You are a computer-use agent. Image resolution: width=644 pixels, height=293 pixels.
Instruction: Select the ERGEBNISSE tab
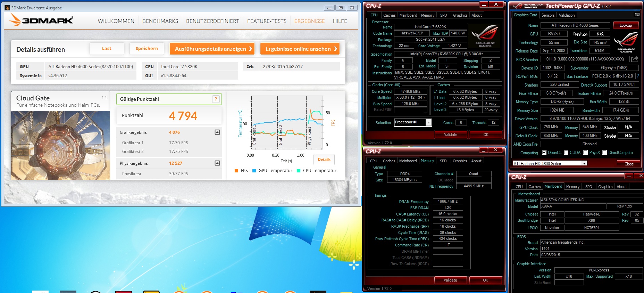tap(309, 21)
